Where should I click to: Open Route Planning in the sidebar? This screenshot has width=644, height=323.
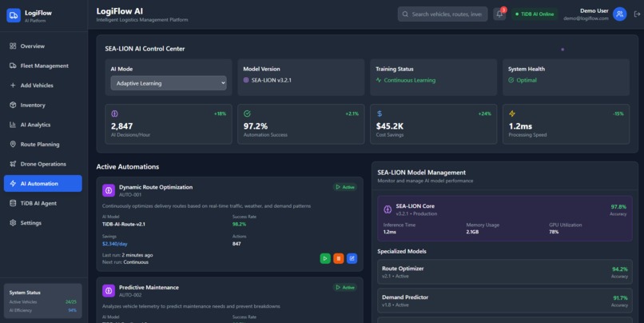click(x=42, y=144)
